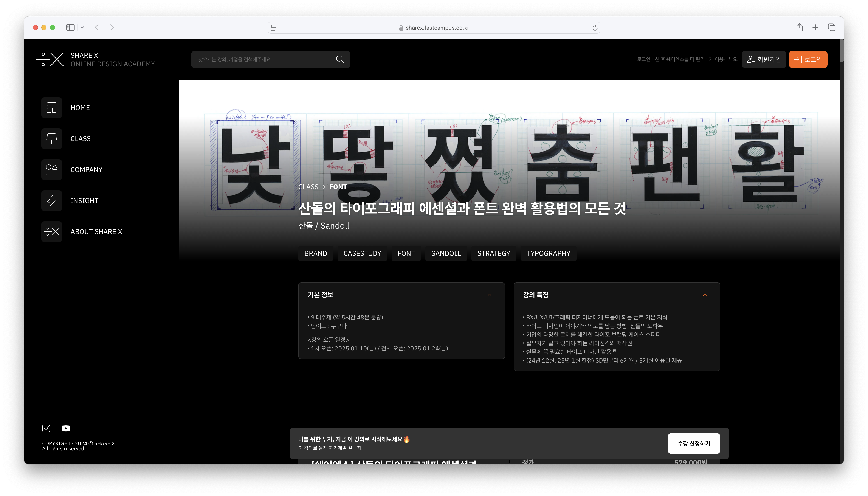Select the SANDOLL tag
The height and width of the screenshot is (496, 868).
point(446,253)
